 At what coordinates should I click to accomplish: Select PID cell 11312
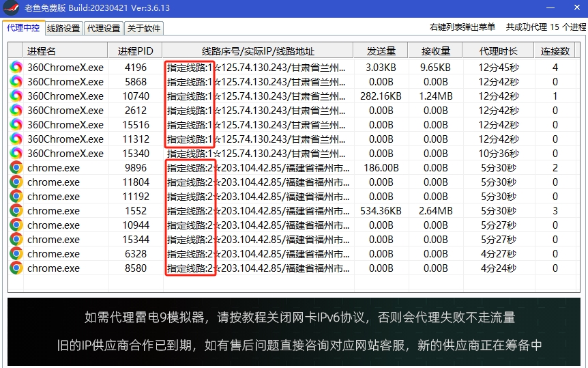(136, 139)
